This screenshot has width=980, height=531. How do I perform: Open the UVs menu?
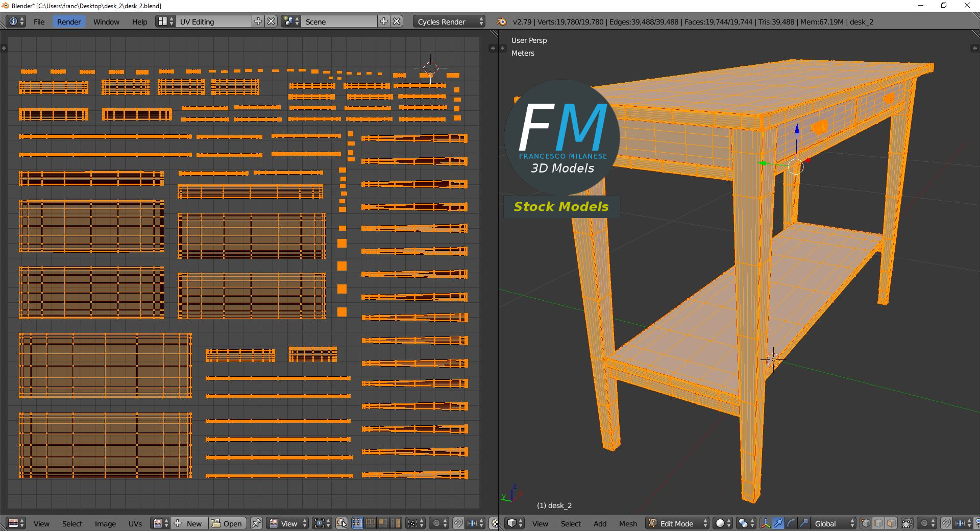point(135,523)
